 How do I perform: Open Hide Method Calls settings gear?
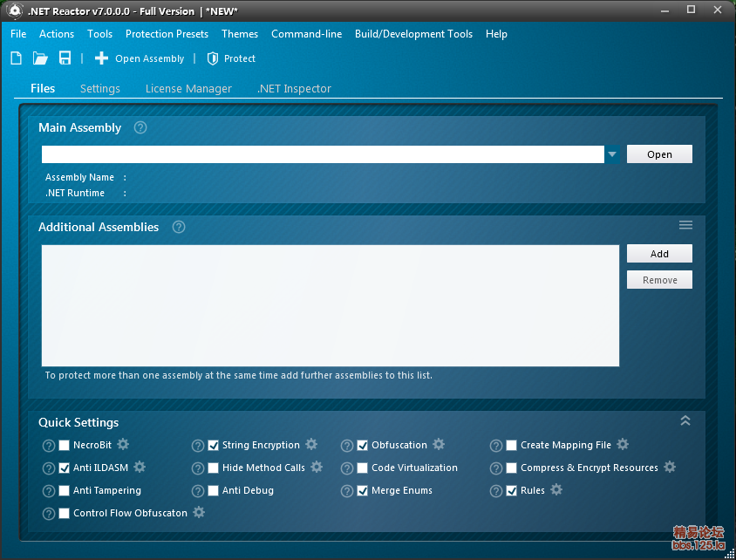point(317,467)
